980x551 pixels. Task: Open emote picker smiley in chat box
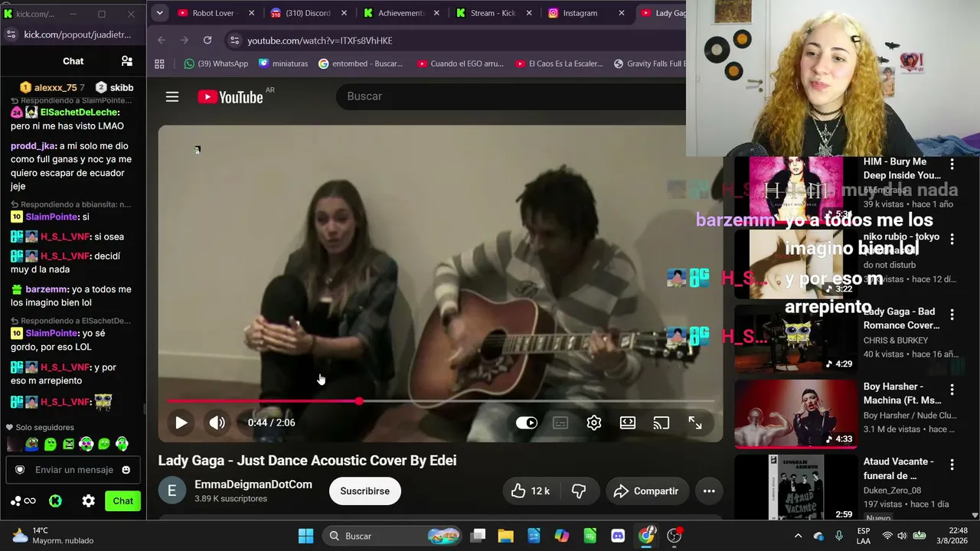click(126, 470)
